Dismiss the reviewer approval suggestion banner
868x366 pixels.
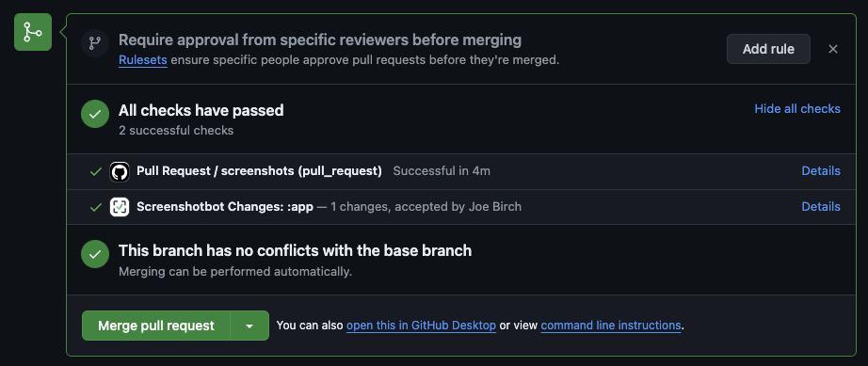[833, 49]
